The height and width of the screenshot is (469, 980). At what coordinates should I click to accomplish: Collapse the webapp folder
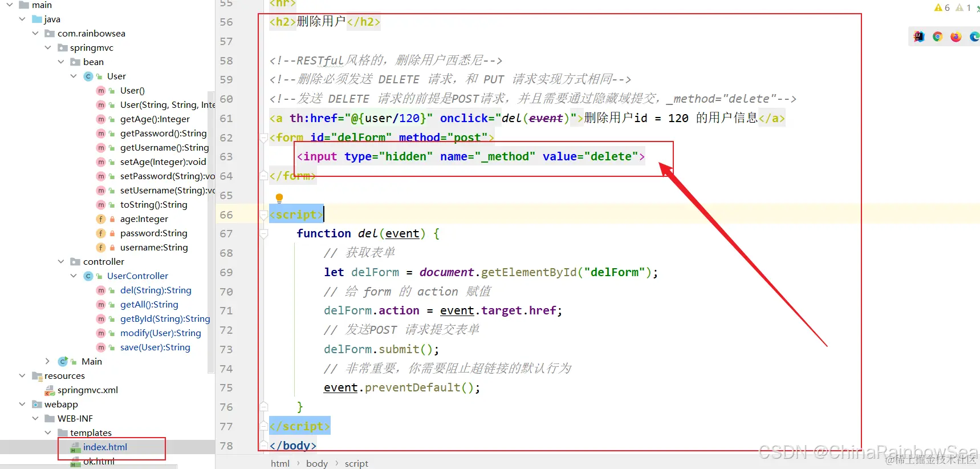22,404
